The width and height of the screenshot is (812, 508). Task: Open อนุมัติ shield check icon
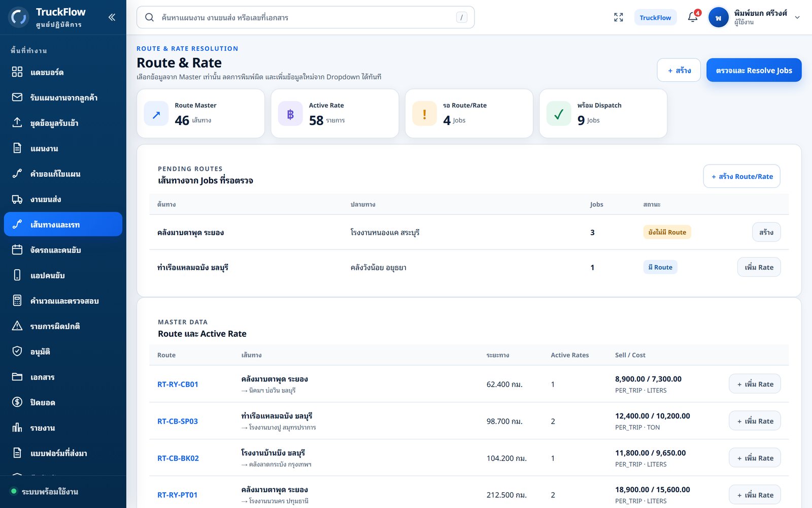[17, 351]
